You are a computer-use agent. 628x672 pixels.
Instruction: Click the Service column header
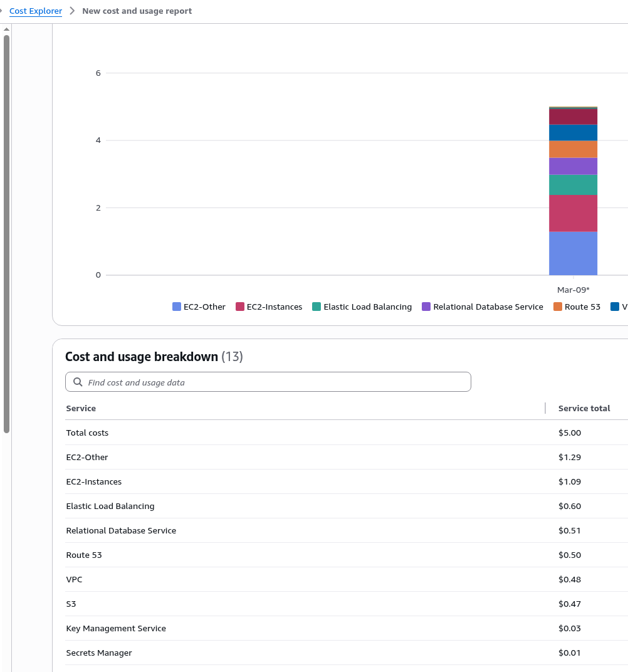81,408
